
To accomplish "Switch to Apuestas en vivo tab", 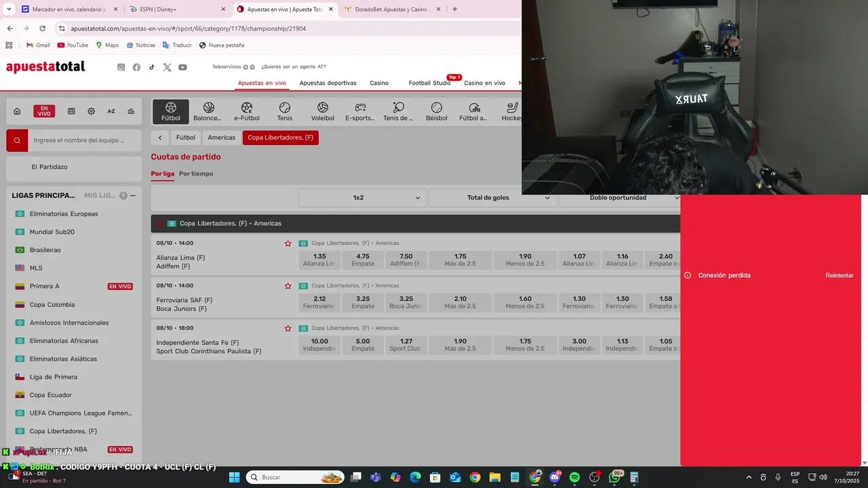I will coord(262,83).
